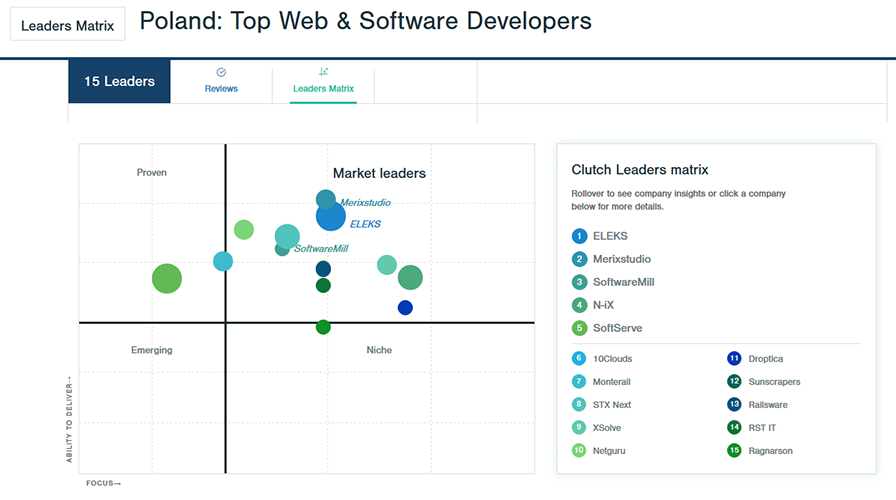Click the SoftwareMill label on the chart
Viewport: 896px width, 500px height.
pyautogui.click(x=321, y=249)
